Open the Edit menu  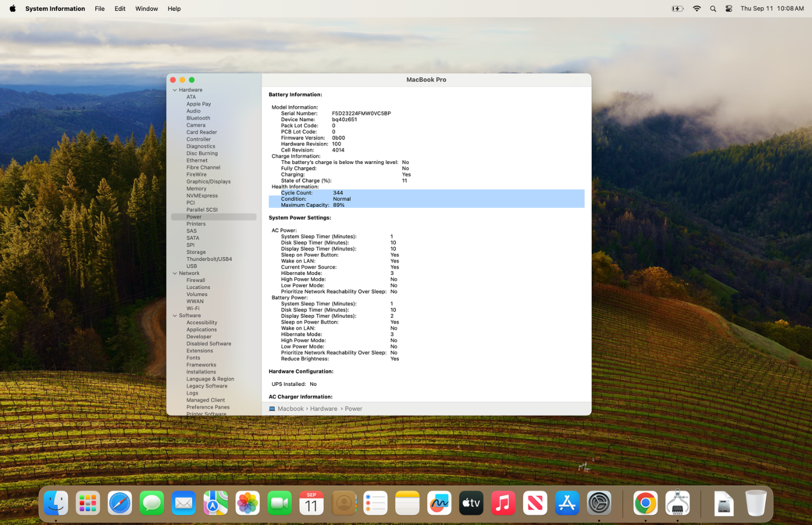(120, 9)
